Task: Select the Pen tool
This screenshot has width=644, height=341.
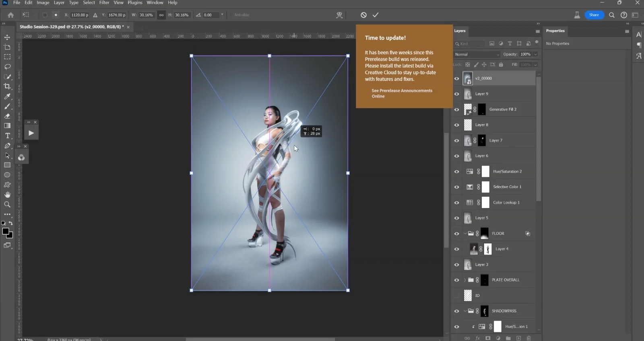Action: [7, 146]
